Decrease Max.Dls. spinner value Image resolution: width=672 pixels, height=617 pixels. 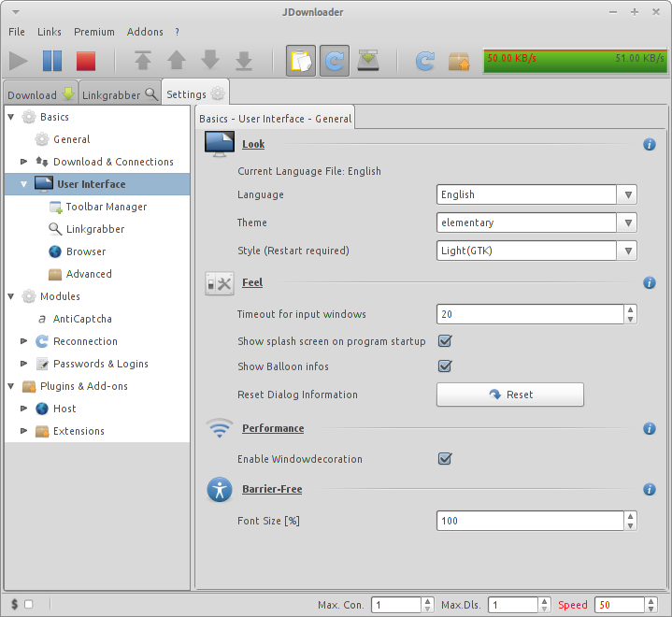[x=544, y=609]
